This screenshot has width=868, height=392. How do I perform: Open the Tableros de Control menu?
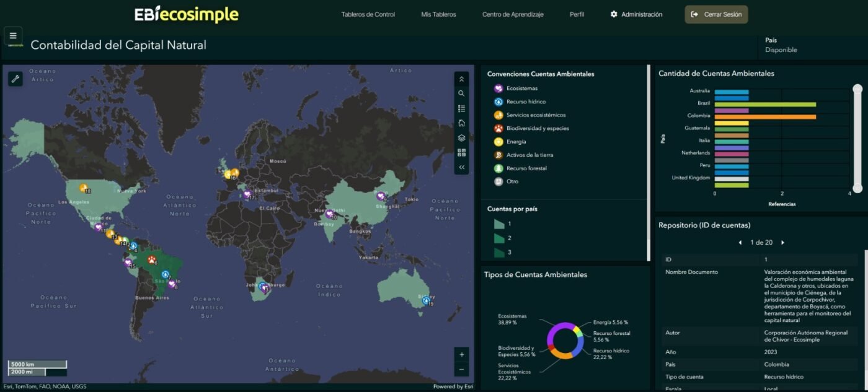click(368, 14)
